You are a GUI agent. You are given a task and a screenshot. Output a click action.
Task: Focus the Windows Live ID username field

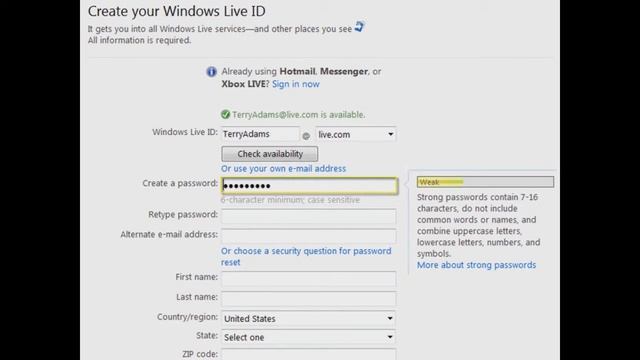[260, 134]
